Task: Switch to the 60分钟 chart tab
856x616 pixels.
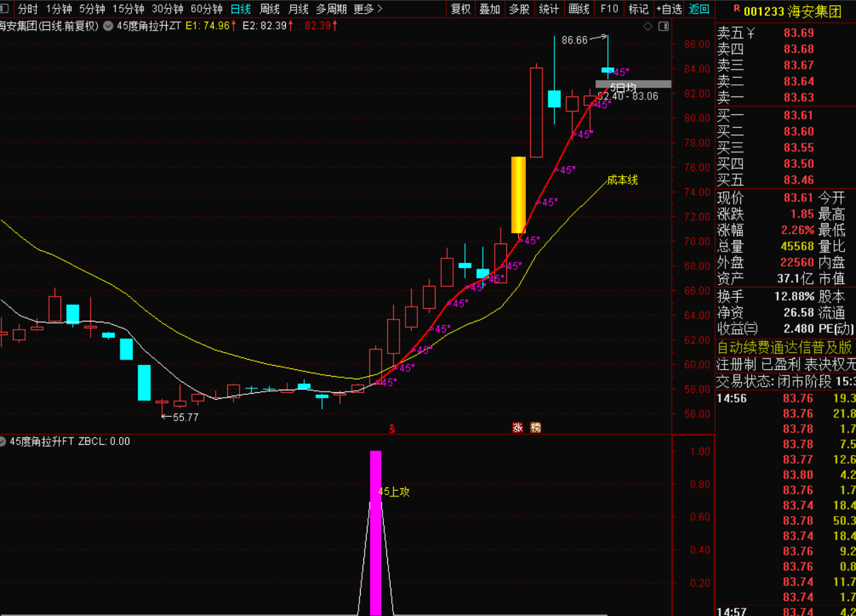Action: pyautogui.click(x=206, y=9)
